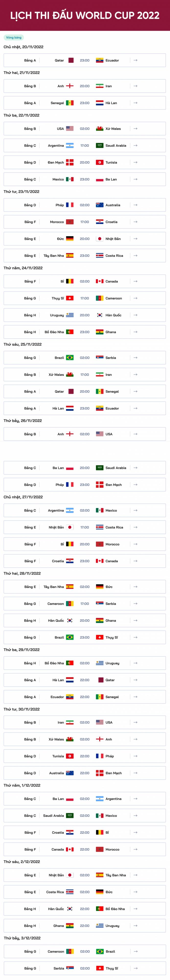The width and height of the screenshot is (170, 980).
Task: Click the Japan flag in Đức vs Nhật Bản
Action: point(99,239)
